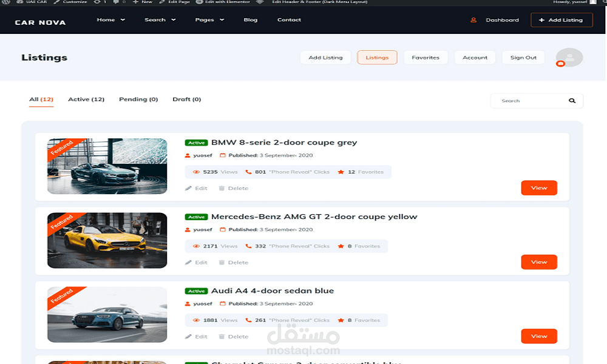The width and height of the screenshot is (607, 364).
Task: Click the star favorites icon on BMW listing
Action: (x=341, y=172)
